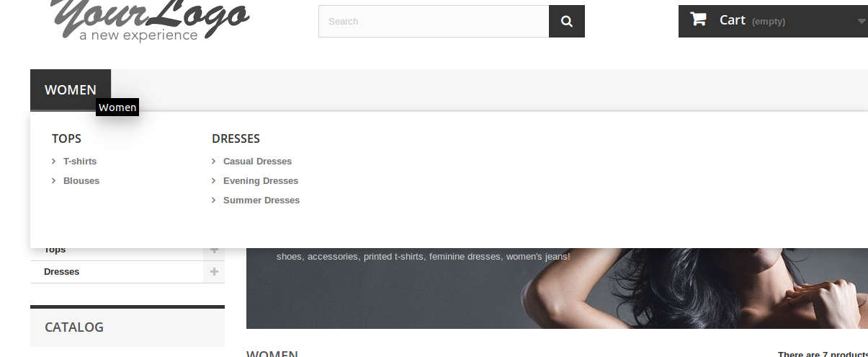Open the WOMEN menu tab
The image size is (868, 357).
point(71,90)
